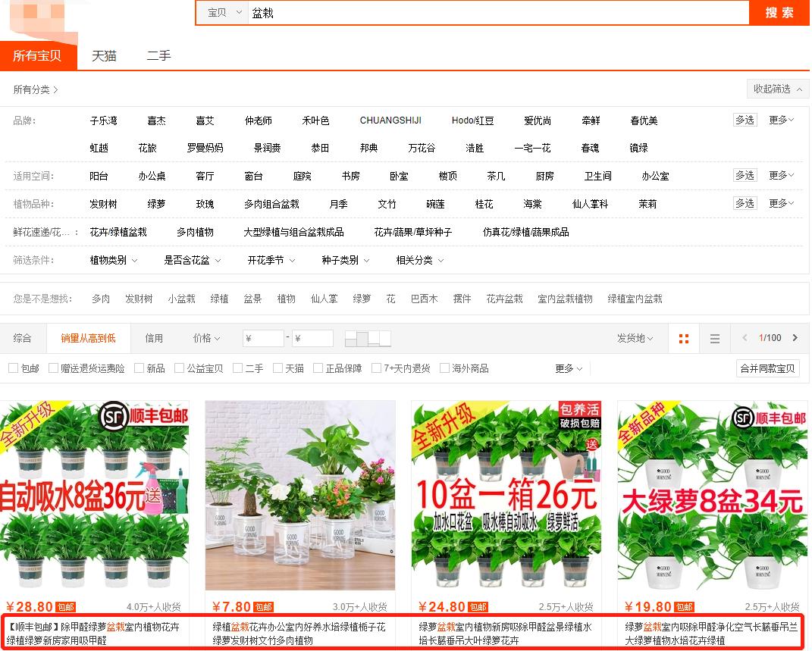
Task: Collapse filters with 收起筛选 button
Action: pyautogui.click(x=777, y=89)
